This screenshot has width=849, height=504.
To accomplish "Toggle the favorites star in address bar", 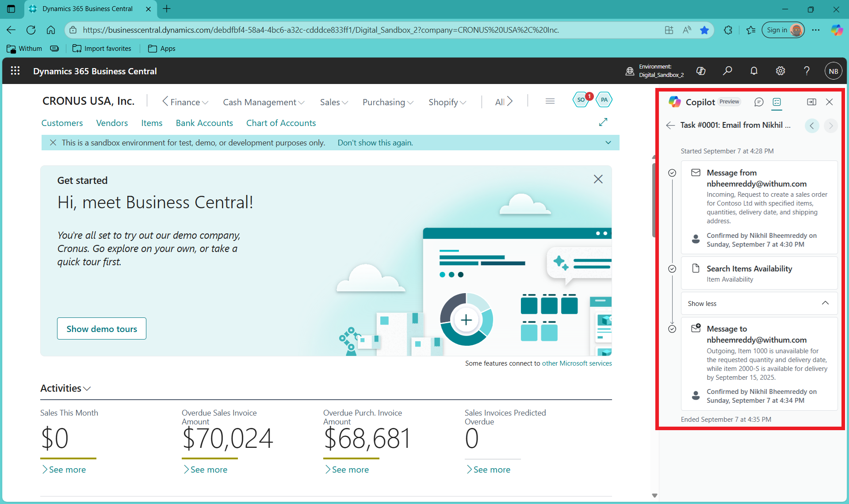I will click(x=704, y=30).
